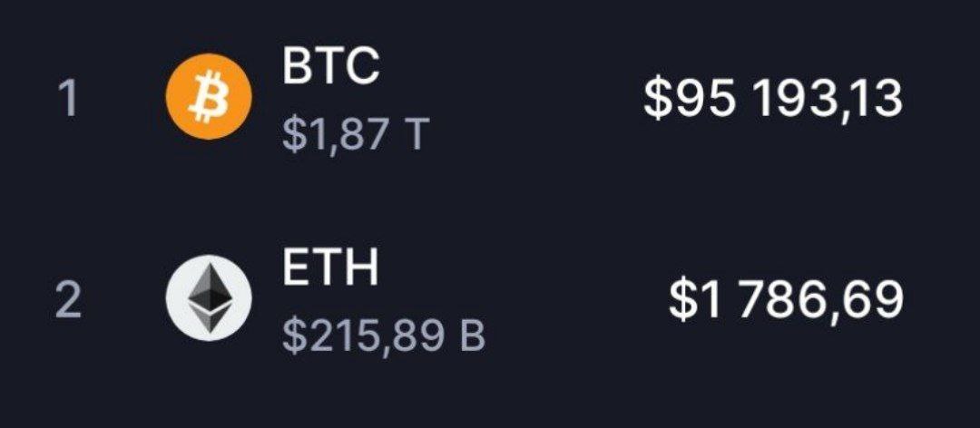Click the ETH price $1 786,69

(x=786, y=300)
